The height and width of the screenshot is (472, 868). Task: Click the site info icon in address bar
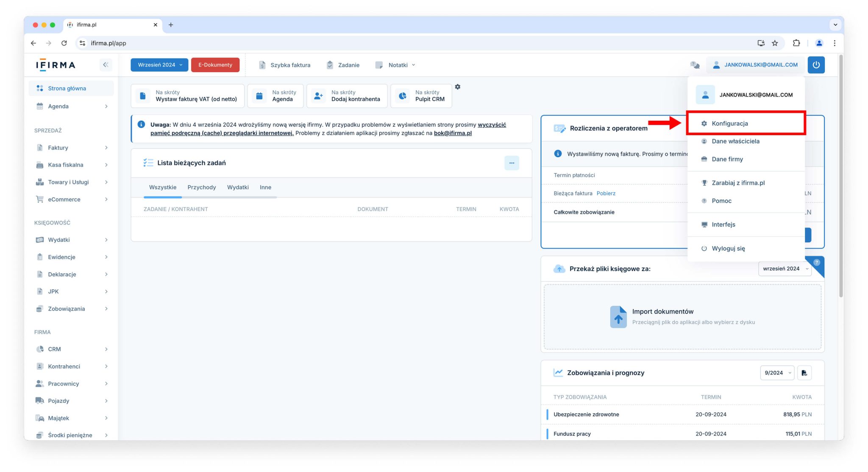click(x=83, y=43)
